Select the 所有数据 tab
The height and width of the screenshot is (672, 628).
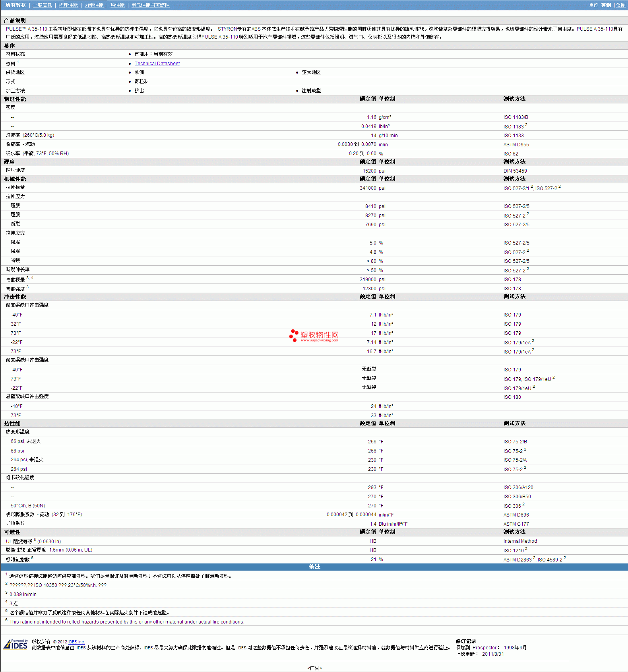(x=16, y=5)
